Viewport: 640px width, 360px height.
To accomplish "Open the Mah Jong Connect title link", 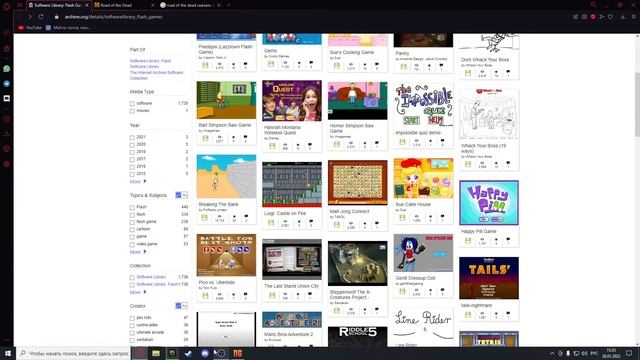I will point(349,211).
